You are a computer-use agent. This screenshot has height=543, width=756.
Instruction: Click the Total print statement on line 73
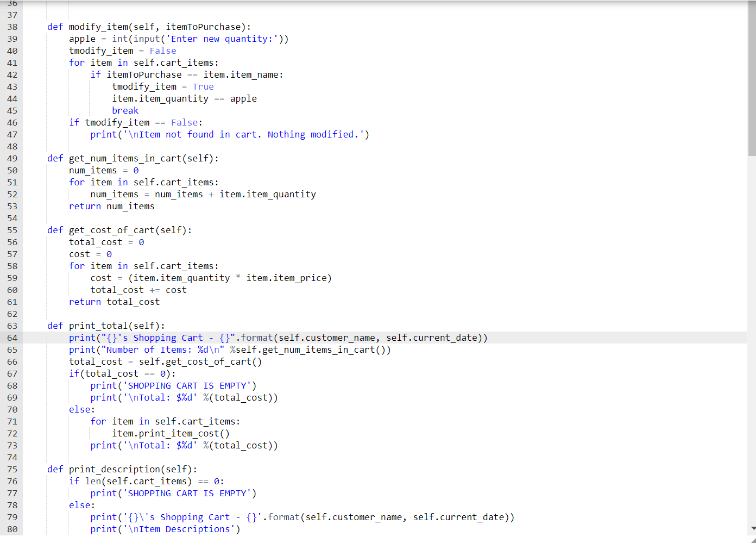(184, 445)
